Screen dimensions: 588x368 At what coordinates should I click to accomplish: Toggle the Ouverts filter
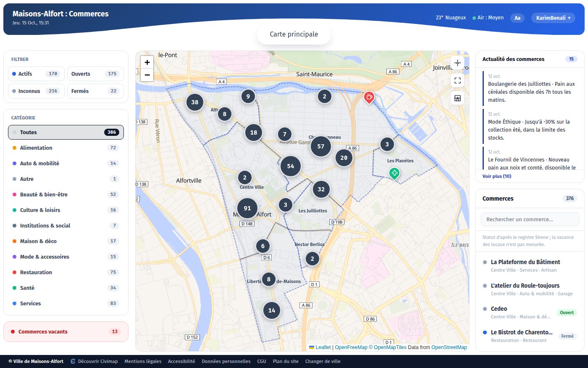95,74
